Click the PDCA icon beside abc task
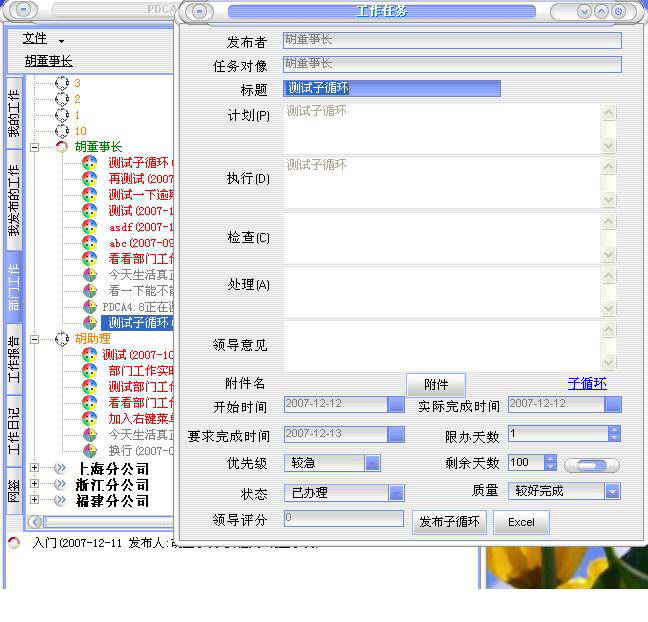This screenshot has width=648, height=622. 89,243
